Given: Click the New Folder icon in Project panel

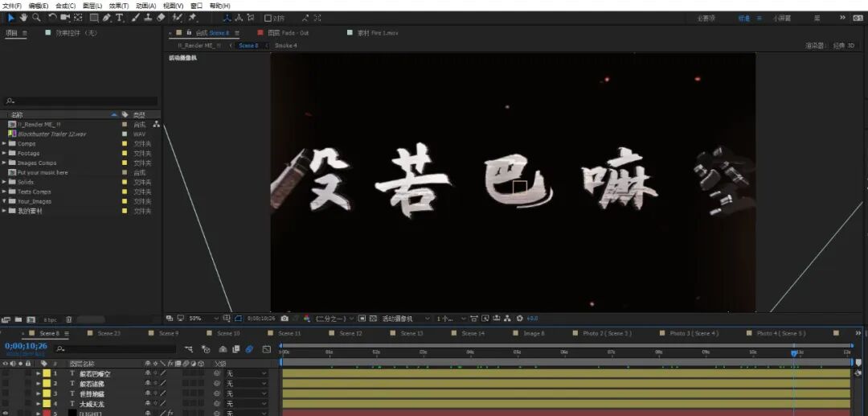Looking at the screenshot, I should coord(18,319).
